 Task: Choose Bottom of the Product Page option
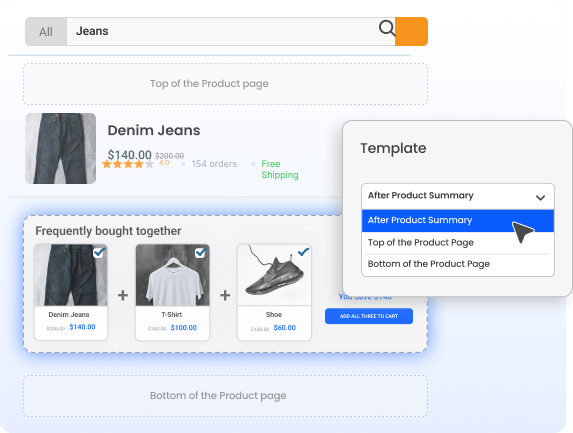pyautogui.click(x=458, y=264)
